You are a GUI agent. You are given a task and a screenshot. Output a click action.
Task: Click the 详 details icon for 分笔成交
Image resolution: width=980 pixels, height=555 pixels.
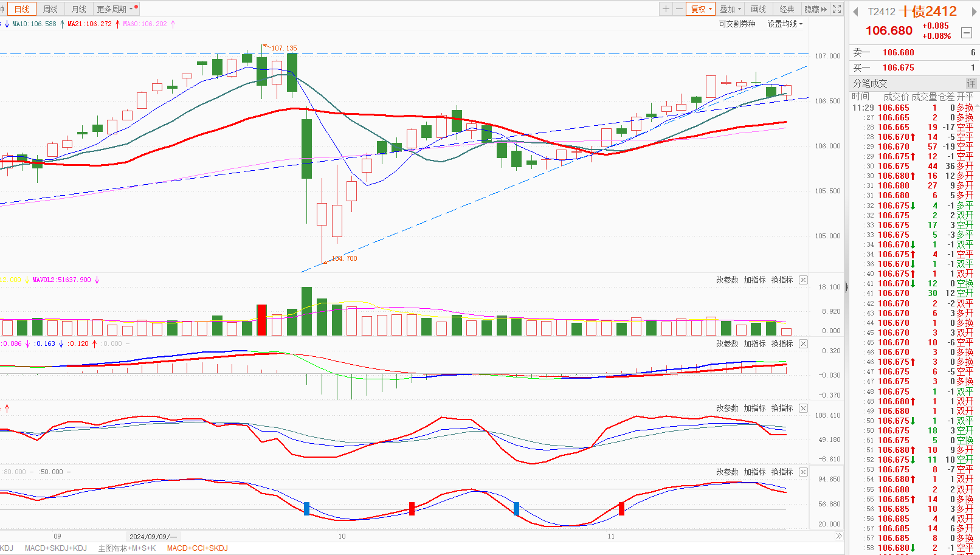point(971,83)
